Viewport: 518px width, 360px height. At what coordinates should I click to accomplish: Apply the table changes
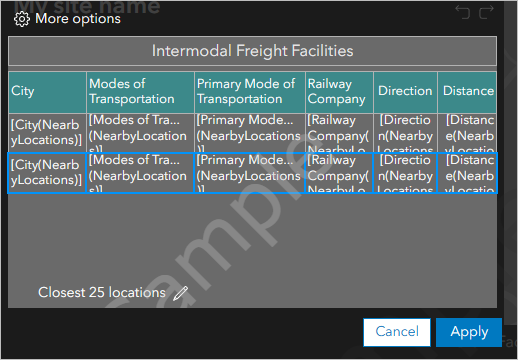coord(469,332)
